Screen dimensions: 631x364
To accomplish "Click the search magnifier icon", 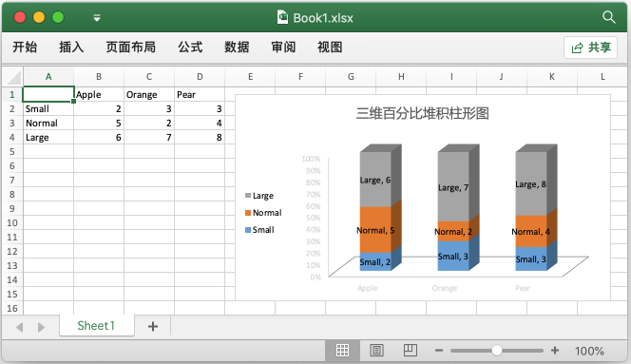I will 609,17.
